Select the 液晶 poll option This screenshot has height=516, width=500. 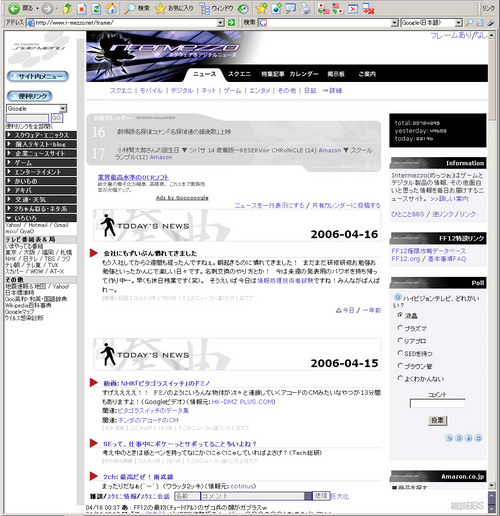(x=400, y=315)
